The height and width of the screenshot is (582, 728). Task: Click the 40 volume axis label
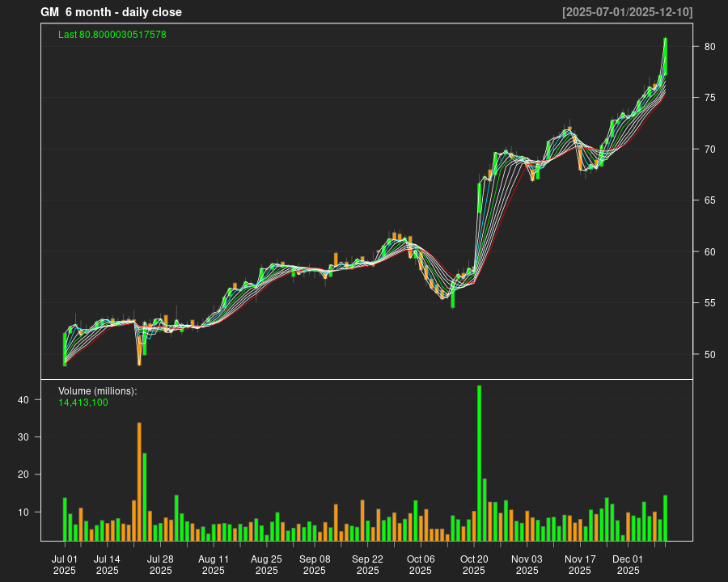pos(24,400)
